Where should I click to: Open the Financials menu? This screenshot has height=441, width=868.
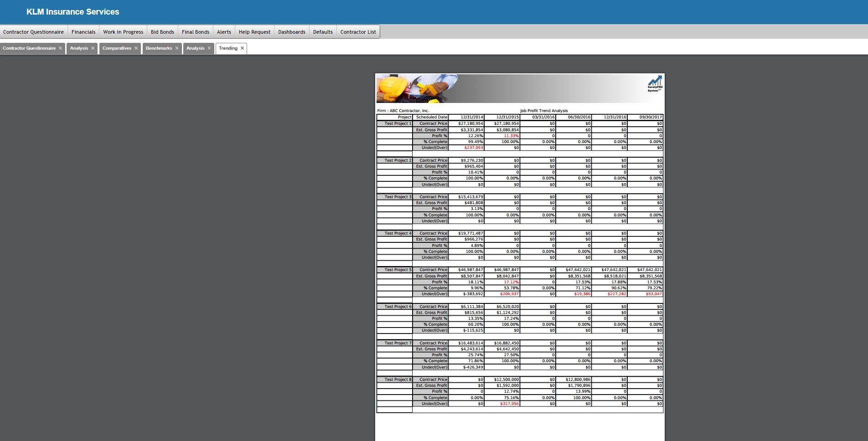(83, 32)
